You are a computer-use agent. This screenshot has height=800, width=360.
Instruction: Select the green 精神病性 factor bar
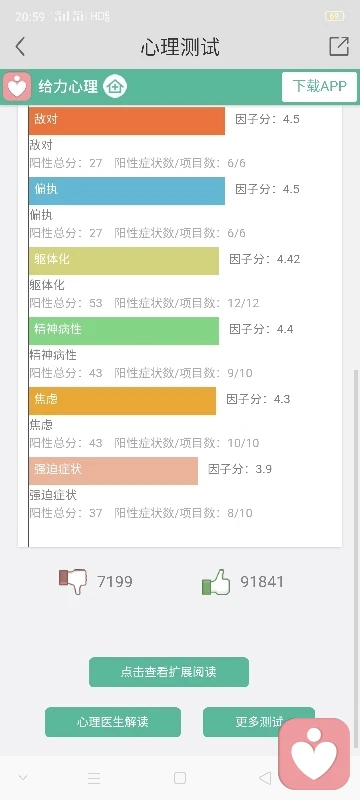(x=124, y=331)
